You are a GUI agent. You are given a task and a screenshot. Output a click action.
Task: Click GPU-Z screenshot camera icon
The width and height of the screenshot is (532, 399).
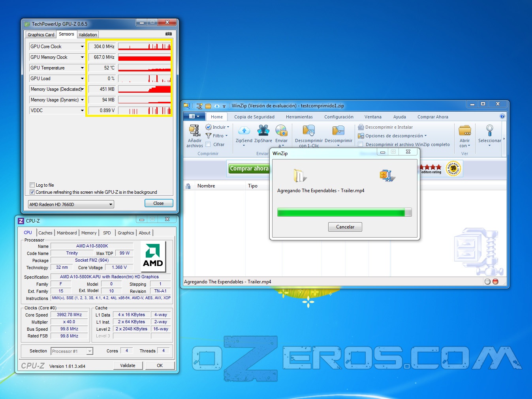pyautogui.click(x=169, y=34)
